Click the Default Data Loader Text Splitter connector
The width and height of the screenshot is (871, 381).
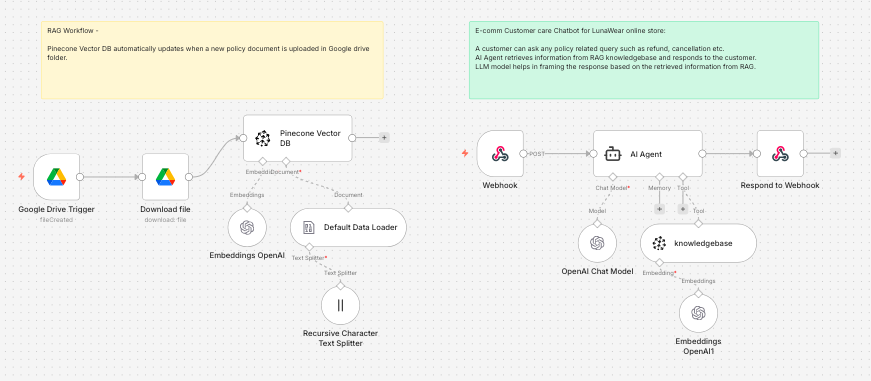(309, 247)
